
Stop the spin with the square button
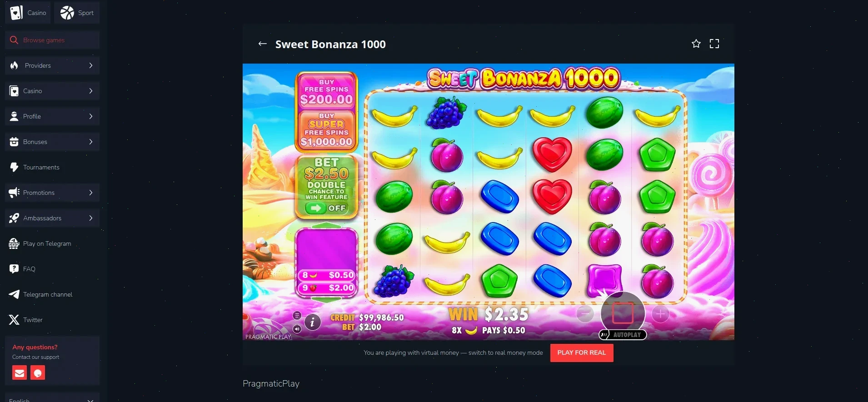[623, 313]
